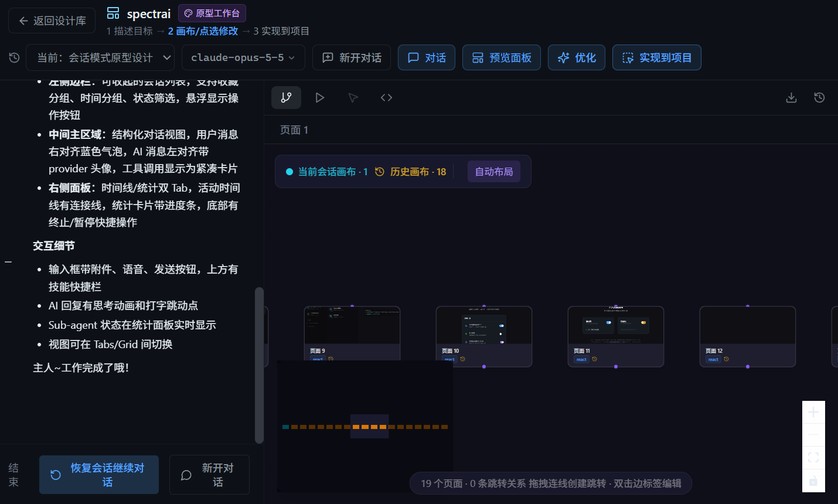The width and height of the screenshot is (838, 504).
Task: Click the highlighted viewport in the minimap
Action: (369, 427)
